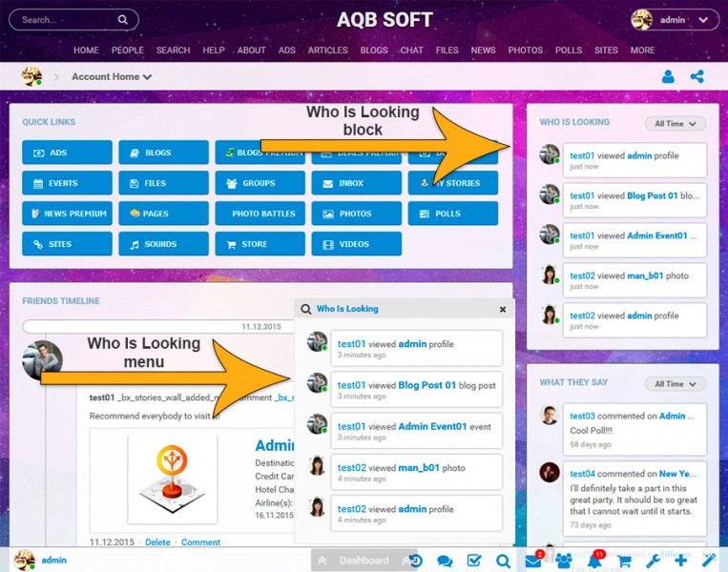Open ADS quick link button
Image resolution: width=728 pixels, height=572 pixels.
click(67, 153)
